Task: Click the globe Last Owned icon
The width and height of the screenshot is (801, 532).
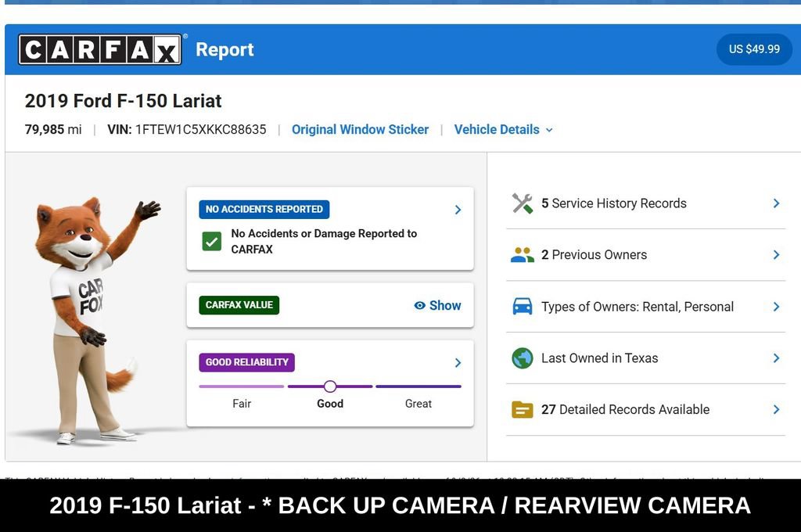Action: [522, 358]
